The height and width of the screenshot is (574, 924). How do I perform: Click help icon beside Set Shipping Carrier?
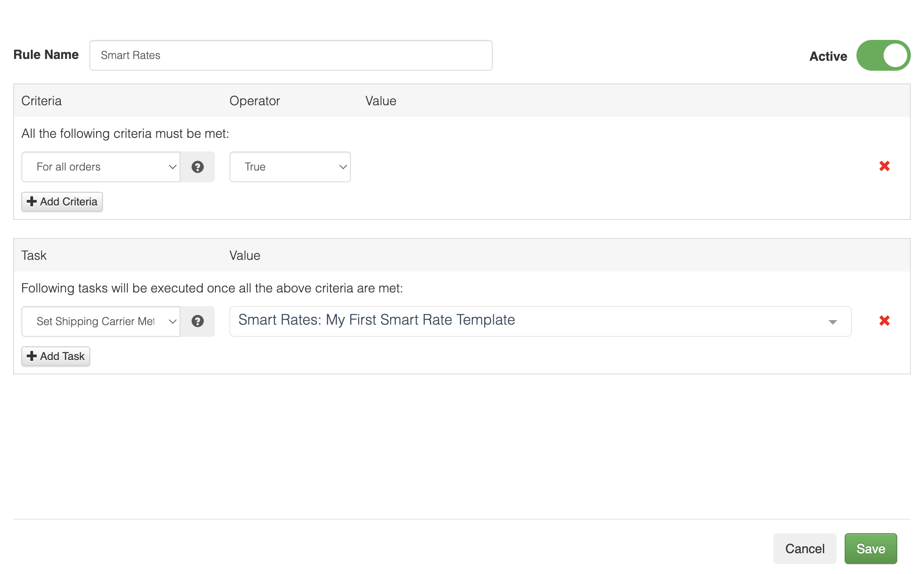[197, 321]
